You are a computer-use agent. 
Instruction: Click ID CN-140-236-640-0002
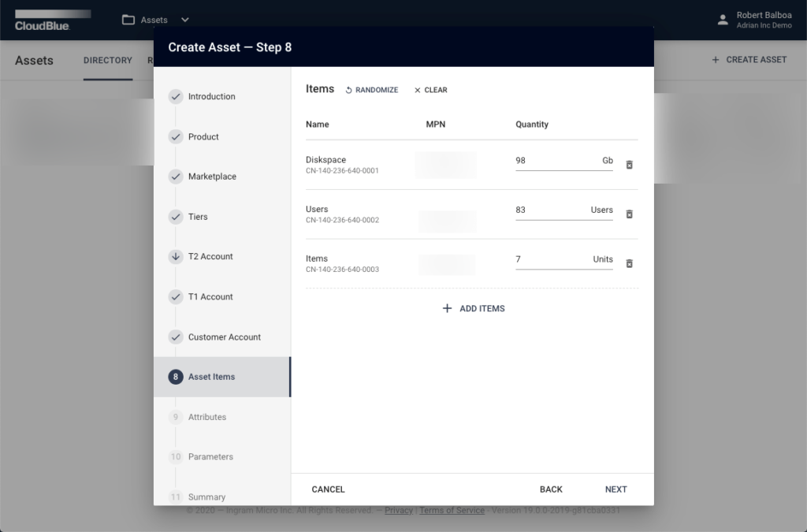[342, 220]
